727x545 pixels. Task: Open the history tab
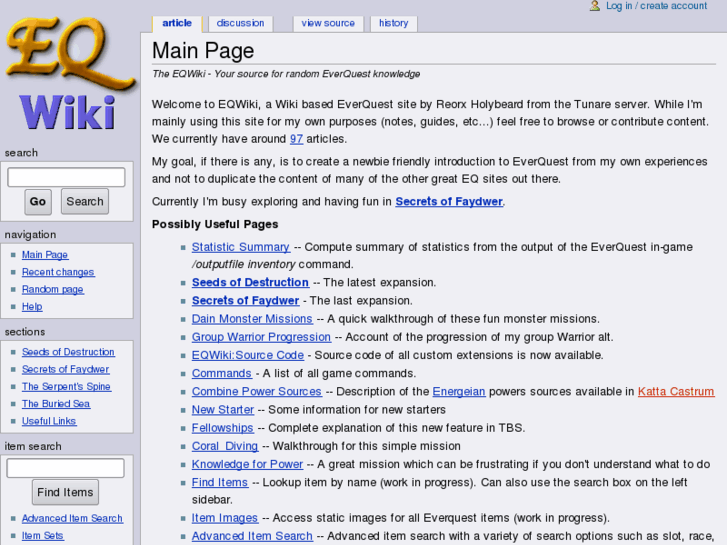(394, 23)
